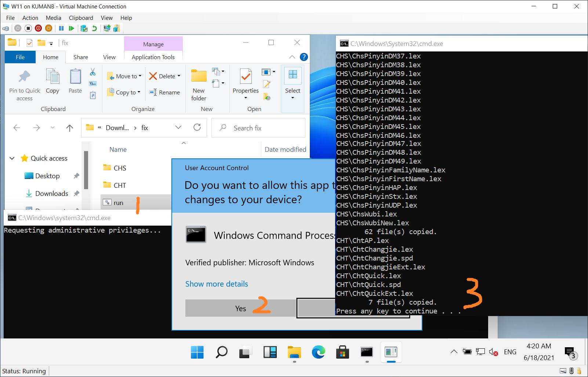Show hidden tray icons chevron
This screenshot has height=377, width=588.
(454, 352)
